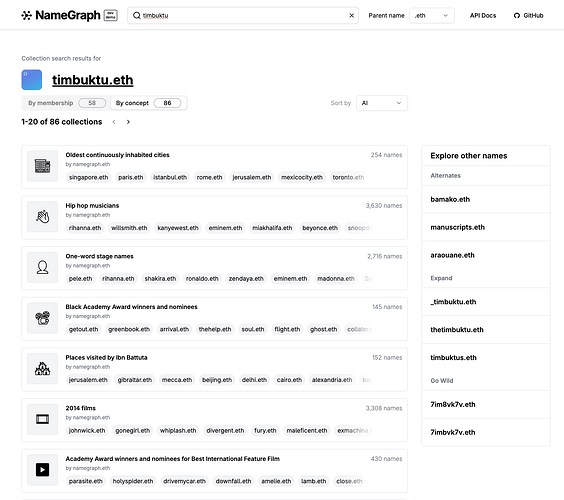Click the '254 names' count text

click(386, 155)
